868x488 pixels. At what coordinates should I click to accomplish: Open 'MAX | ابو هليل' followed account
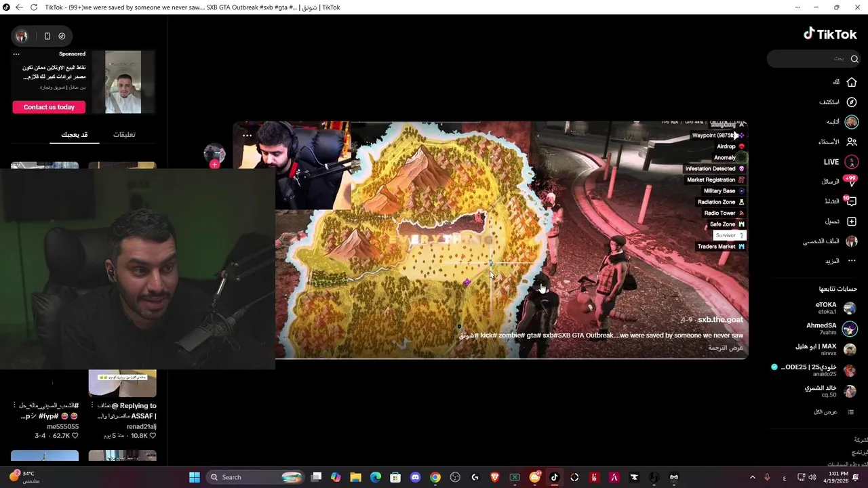[x=826, y=350]
